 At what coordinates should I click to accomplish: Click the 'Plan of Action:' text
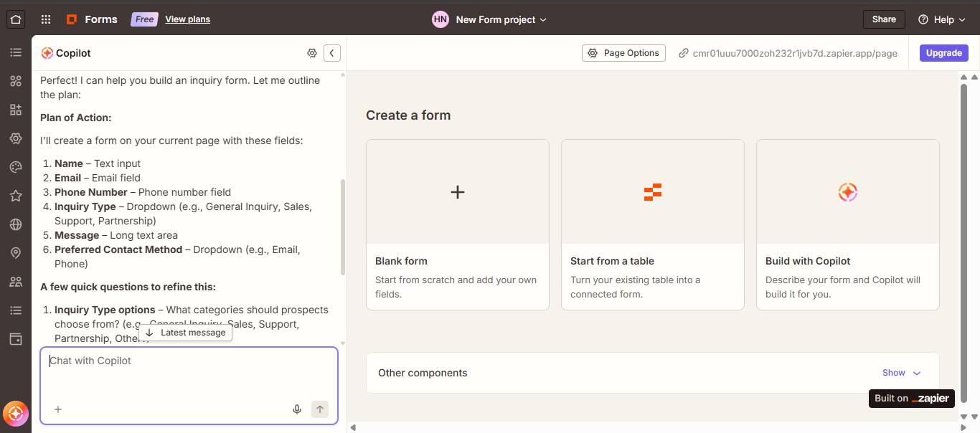tap(76, 118)
